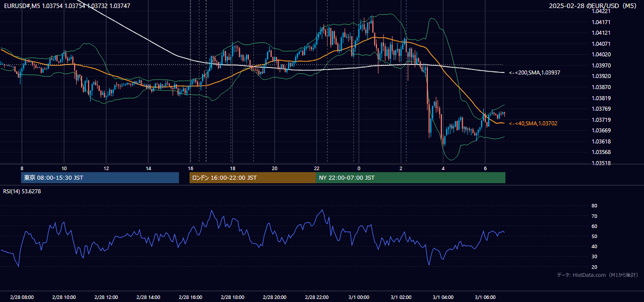The width and height of the screenshot is (644, 302).
Task: Click RSI scale value 60
Action: click(594, 226)
